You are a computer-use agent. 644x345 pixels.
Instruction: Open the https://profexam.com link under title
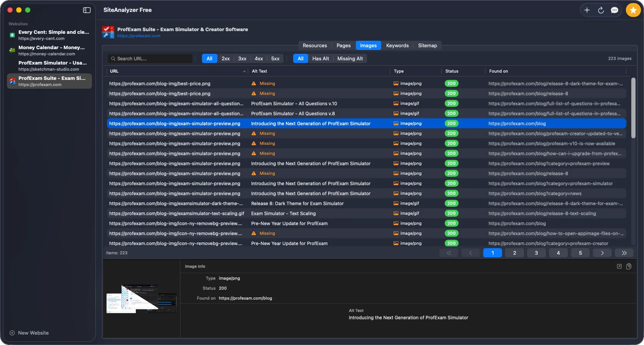click(x=138, y=36)
